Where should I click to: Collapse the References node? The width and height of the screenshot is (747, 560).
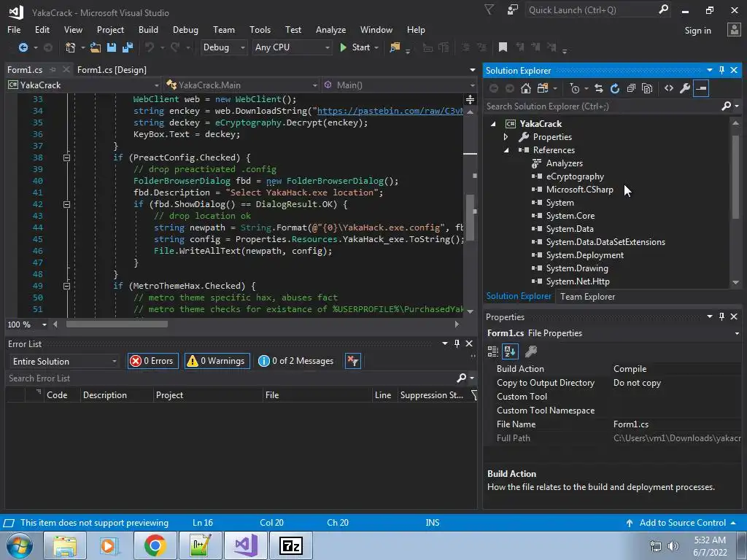point(506,150)
